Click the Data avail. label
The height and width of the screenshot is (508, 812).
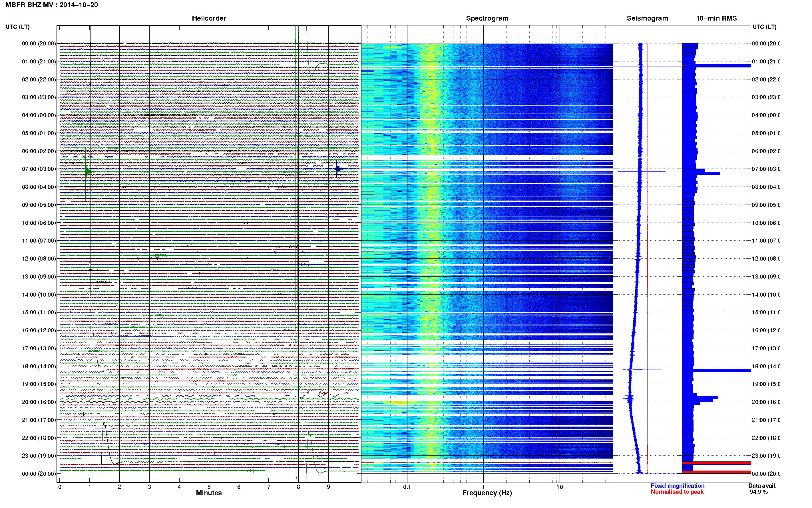[x=762, y=486]
